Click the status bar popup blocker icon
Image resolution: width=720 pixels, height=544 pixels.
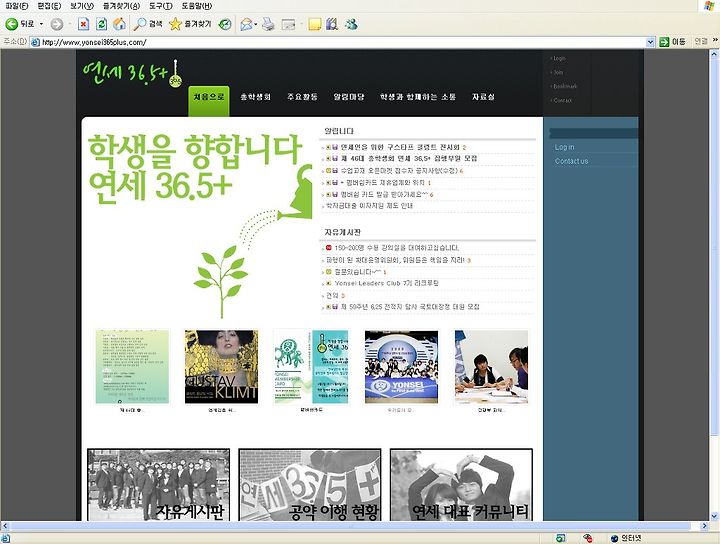[x=561, y=538]
